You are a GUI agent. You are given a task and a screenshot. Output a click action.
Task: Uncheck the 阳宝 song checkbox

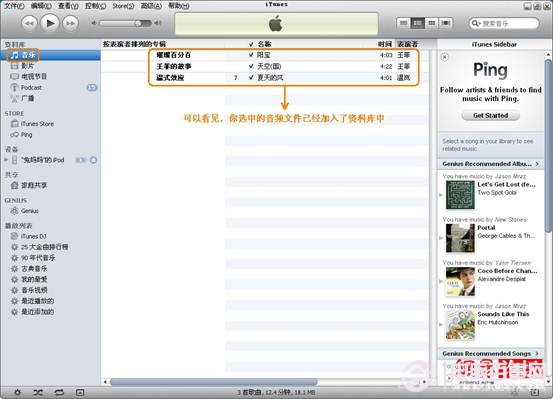[x=251, y=55]
